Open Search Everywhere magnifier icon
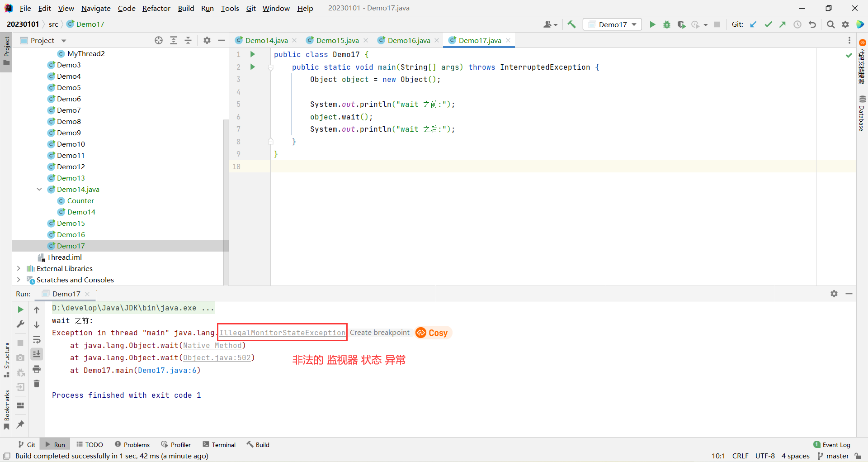 (x=831, y=24)
